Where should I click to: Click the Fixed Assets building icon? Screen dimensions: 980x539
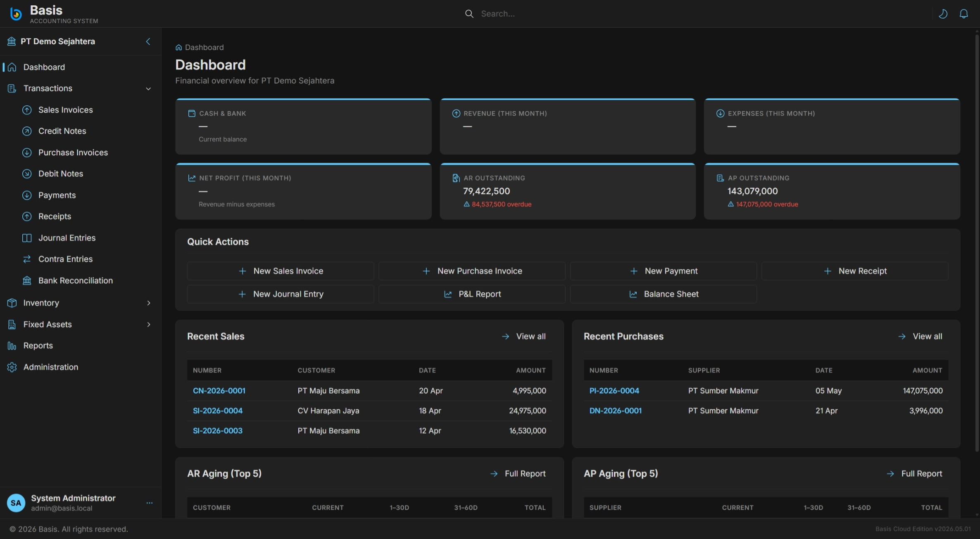[12, 324]
